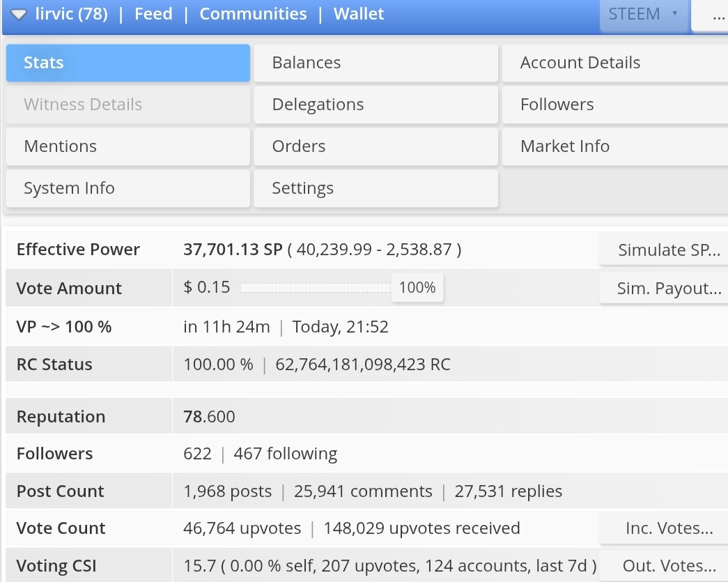Open the Inc. Votes button
Screen dimensions: 728x582
pos(664,528)
